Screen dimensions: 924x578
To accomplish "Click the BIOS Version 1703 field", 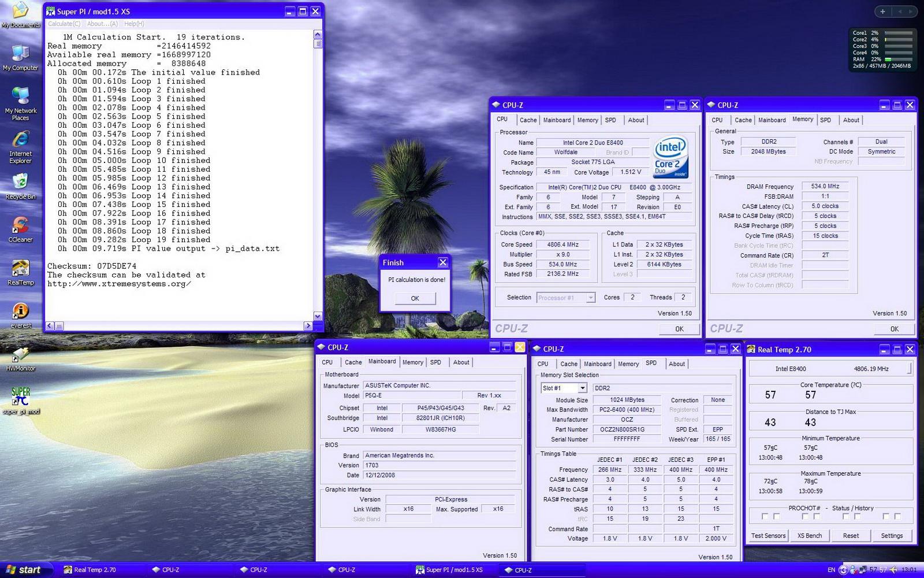I will 440,465.
